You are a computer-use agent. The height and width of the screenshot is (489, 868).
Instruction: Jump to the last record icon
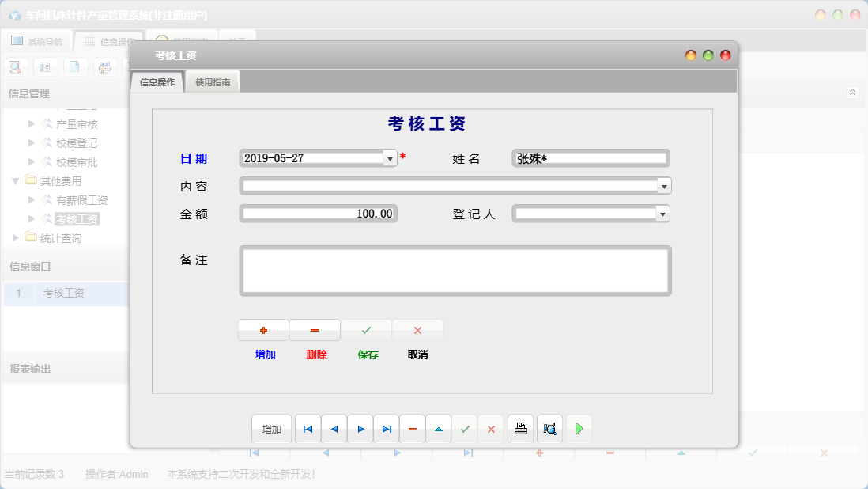pos(386,428)
